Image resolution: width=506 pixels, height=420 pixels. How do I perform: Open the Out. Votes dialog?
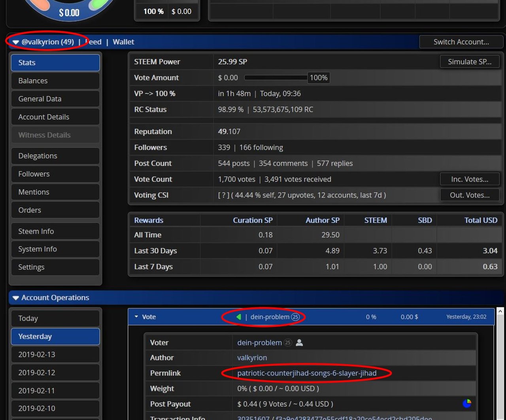pos(470,195)
